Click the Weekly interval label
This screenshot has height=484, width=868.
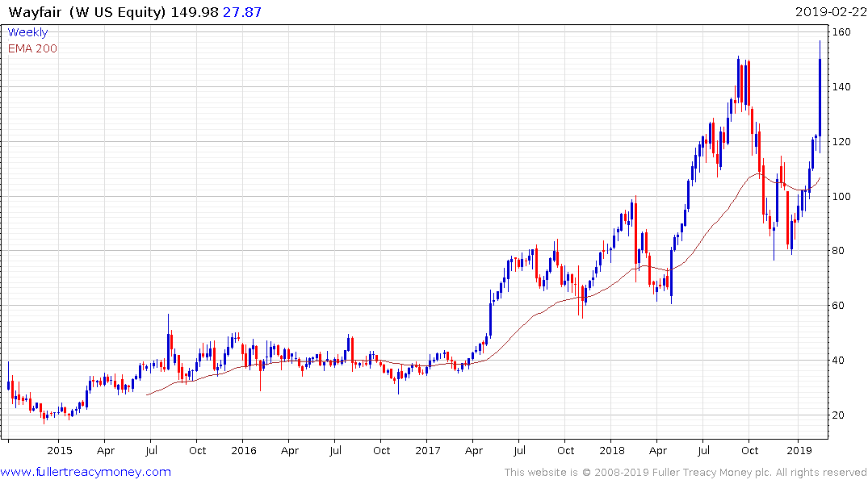click(27, 32)
